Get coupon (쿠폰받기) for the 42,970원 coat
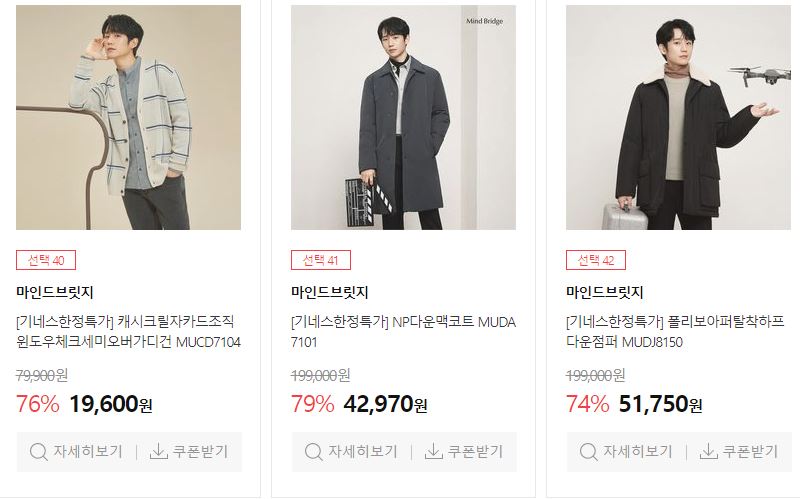Image resolution: width=800 pixels, height=499 pixels. tap(464, 452)
